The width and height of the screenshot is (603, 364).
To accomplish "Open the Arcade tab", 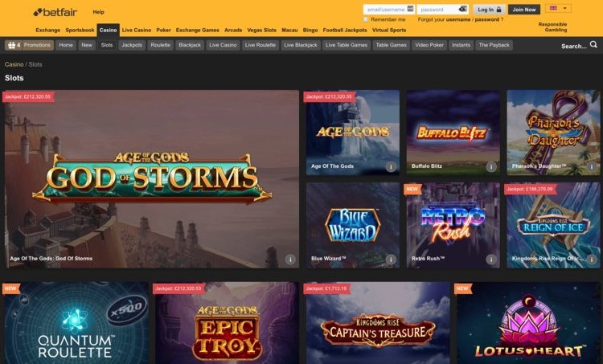I will click(x=233, y=30).
